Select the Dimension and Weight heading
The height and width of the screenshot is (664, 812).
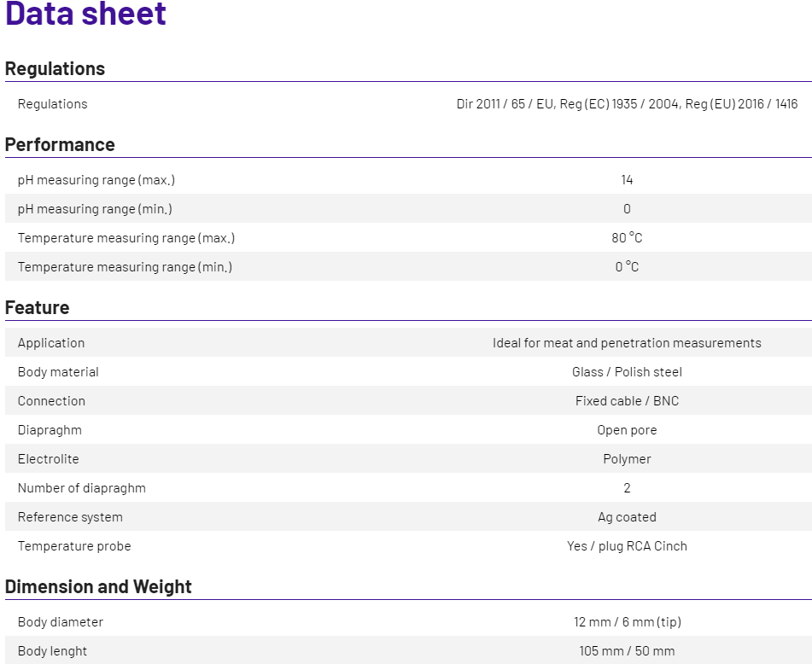[x=98, y=587]
